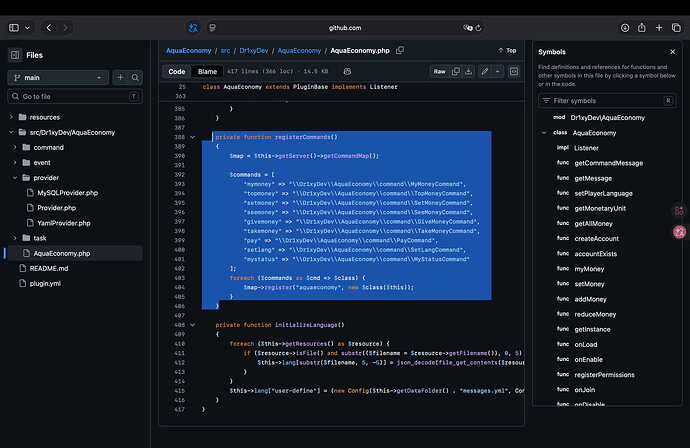
Task: Open Copilot icon beside file size info
Action: point(347,71)
